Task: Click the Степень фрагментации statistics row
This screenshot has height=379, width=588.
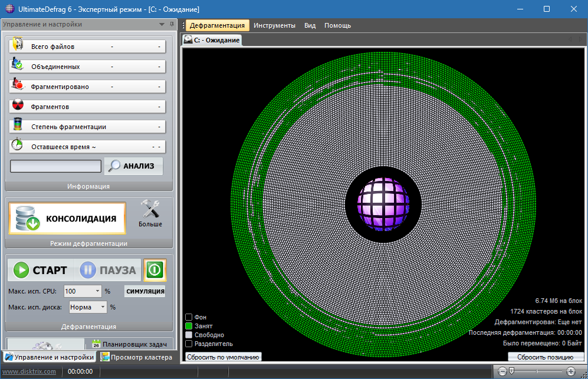Action: coord(87,127)
